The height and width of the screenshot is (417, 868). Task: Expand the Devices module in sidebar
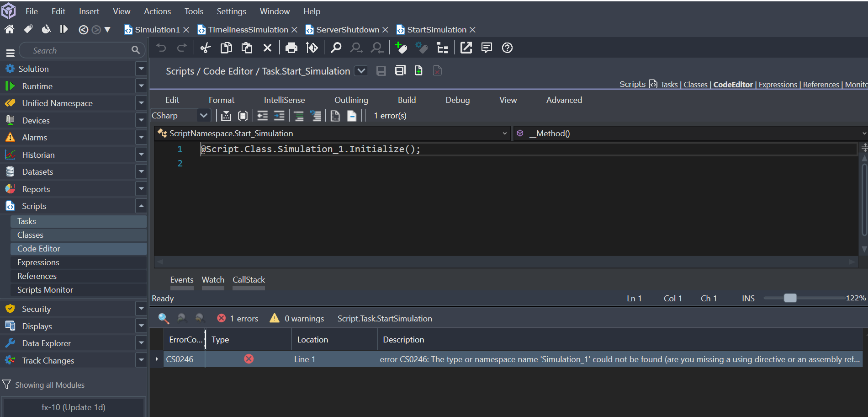(141, 120)
